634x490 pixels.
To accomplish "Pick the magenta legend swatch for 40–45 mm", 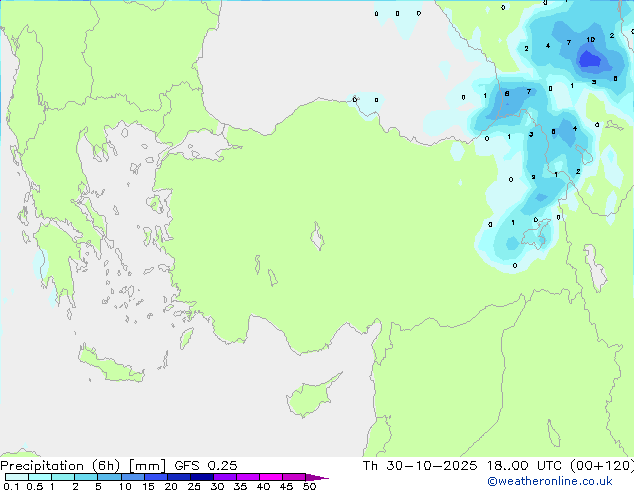I will click(x=271, y=477).
